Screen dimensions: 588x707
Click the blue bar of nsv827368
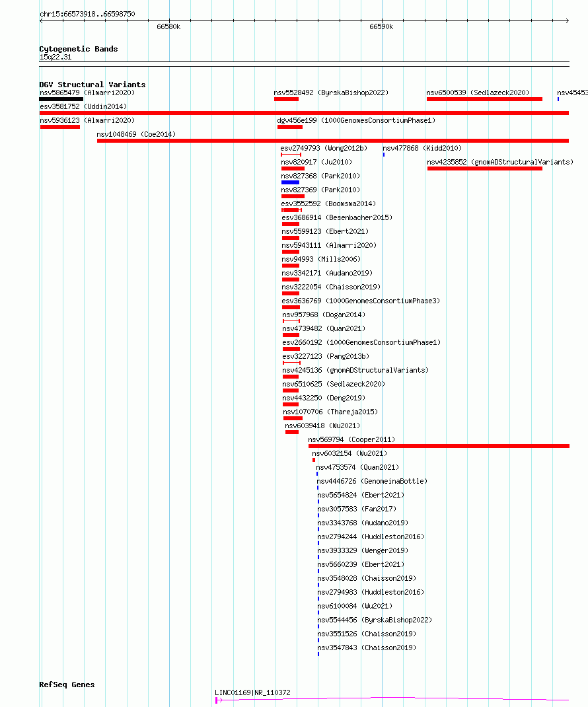[x=291, y=182]
